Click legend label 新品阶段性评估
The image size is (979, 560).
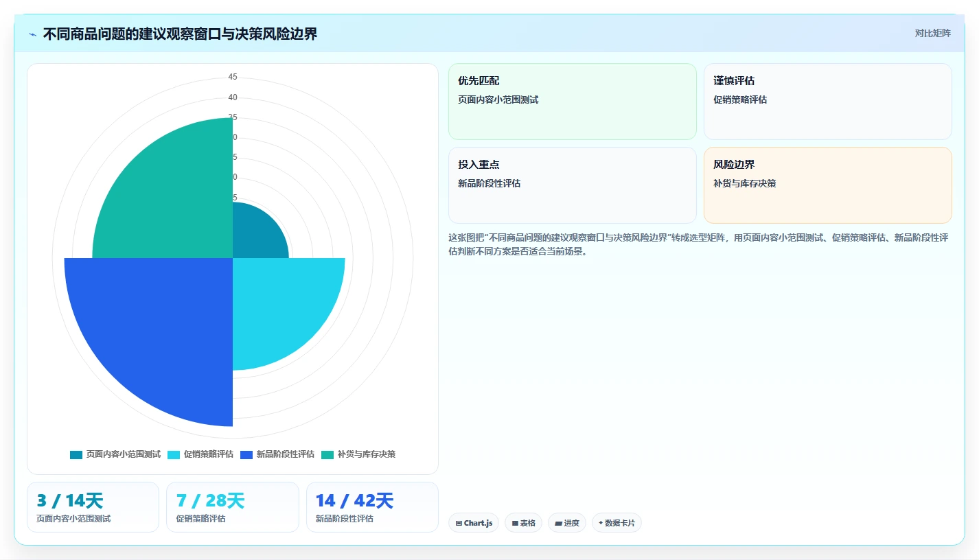pos(285,454)
